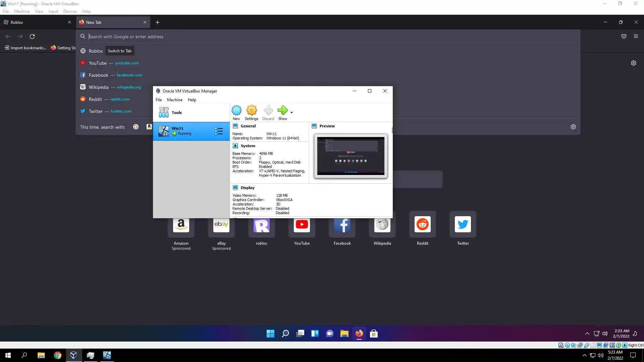Image resolution: width=644 pixels, height=362 pixels.
Task: Click Switch to Tab button for Roblox
Action: [119, 51]
